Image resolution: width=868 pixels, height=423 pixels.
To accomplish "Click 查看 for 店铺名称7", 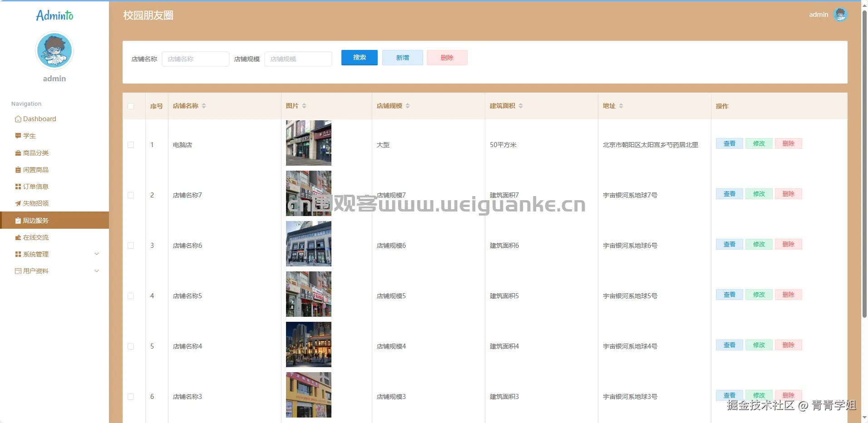I will click(x=730, y=194).
